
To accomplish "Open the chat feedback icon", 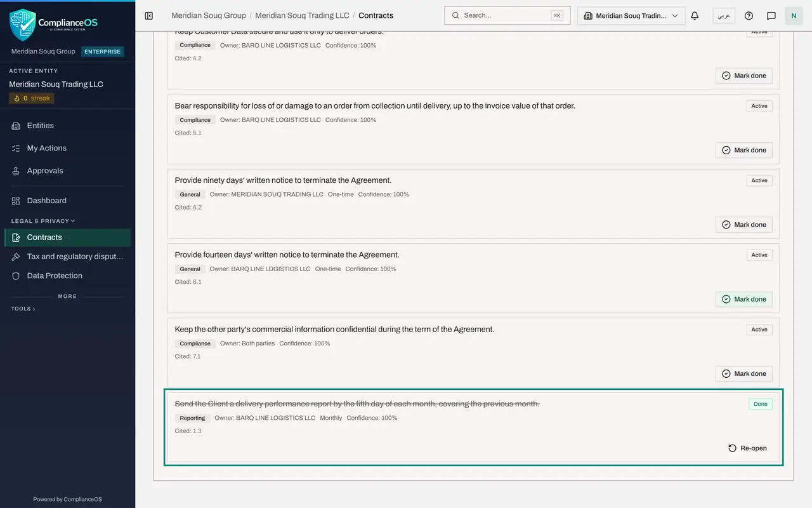I will pyautogui.click(x=771, y=15).
